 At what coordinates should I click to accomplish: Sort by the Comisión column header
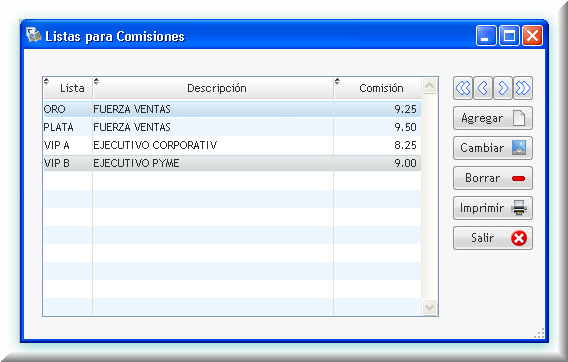[x=378, y=88]
